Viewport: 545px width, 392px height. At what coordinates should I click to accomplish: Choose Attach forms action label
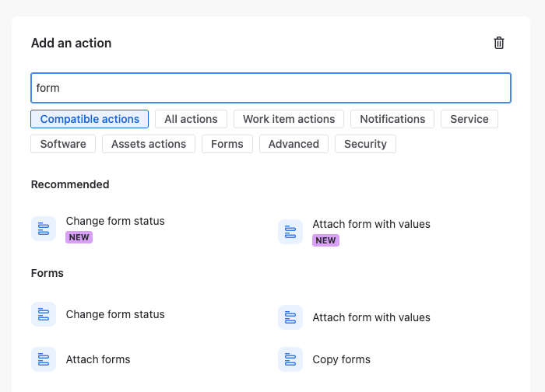pyautogui.click(x=98, y=359)
